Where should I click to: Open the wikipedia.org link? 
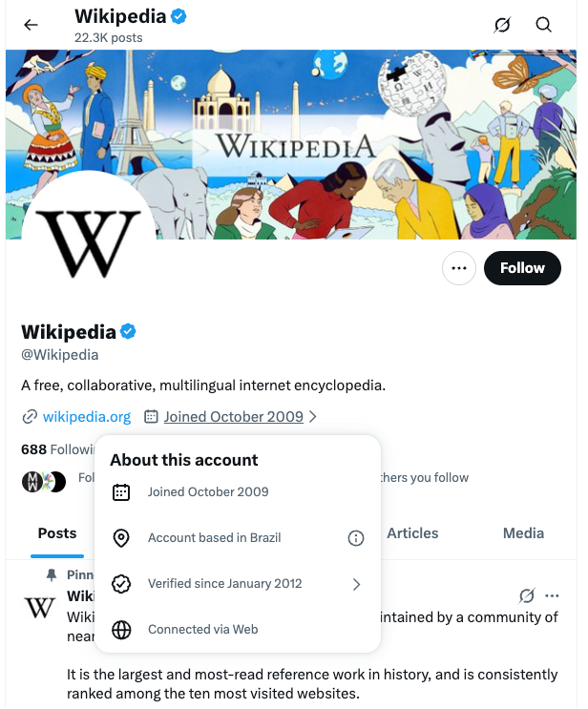point(86,417)
